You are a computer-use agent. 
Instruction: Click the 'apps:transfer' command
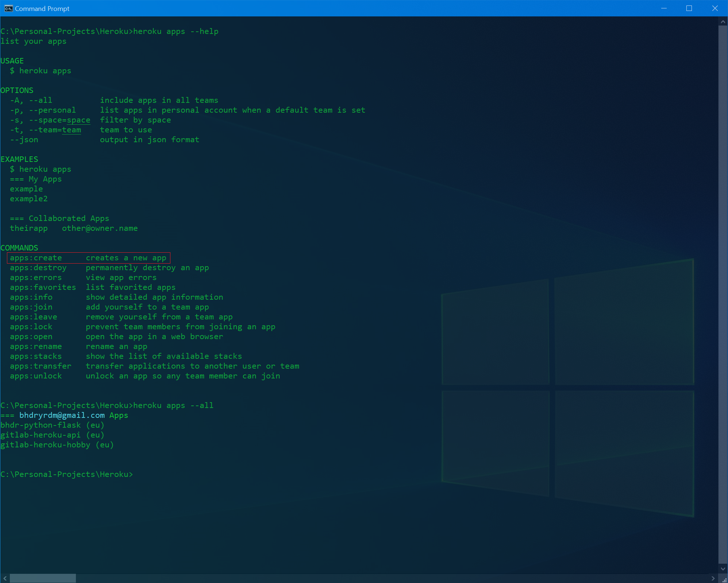point(41,366)
